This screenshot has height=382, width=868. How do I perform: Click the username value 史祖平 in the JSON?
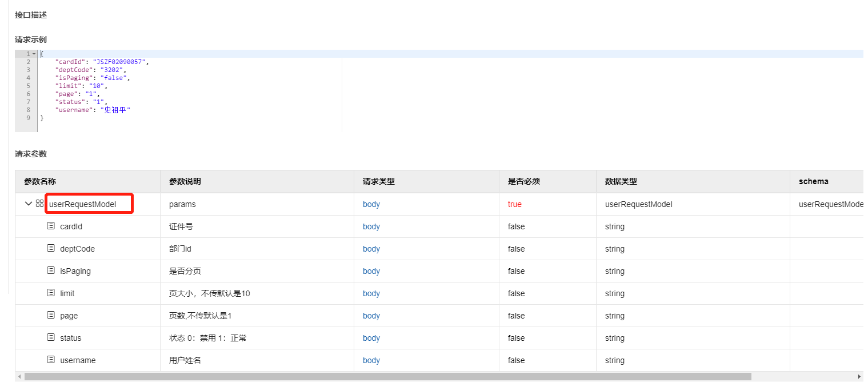(116, 109)
